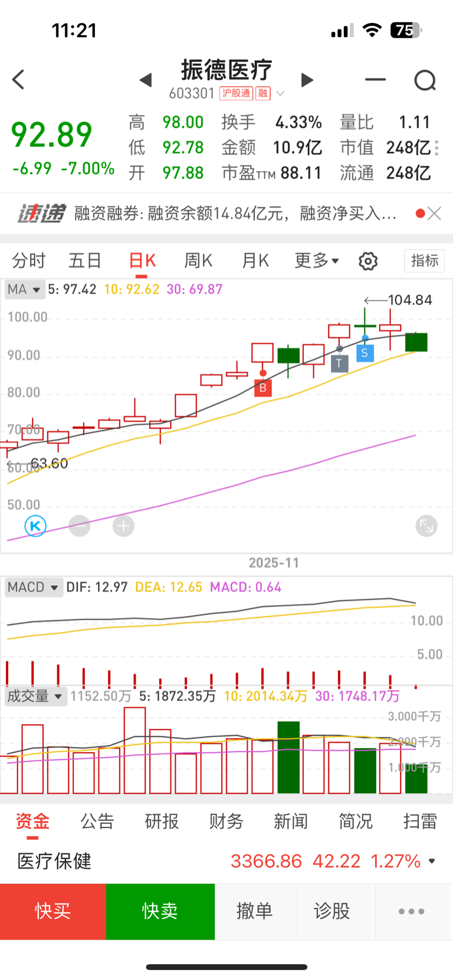Tap the sector index value 3366.86
The height and width of the screenshot is (980, 453).
point(266,861)
